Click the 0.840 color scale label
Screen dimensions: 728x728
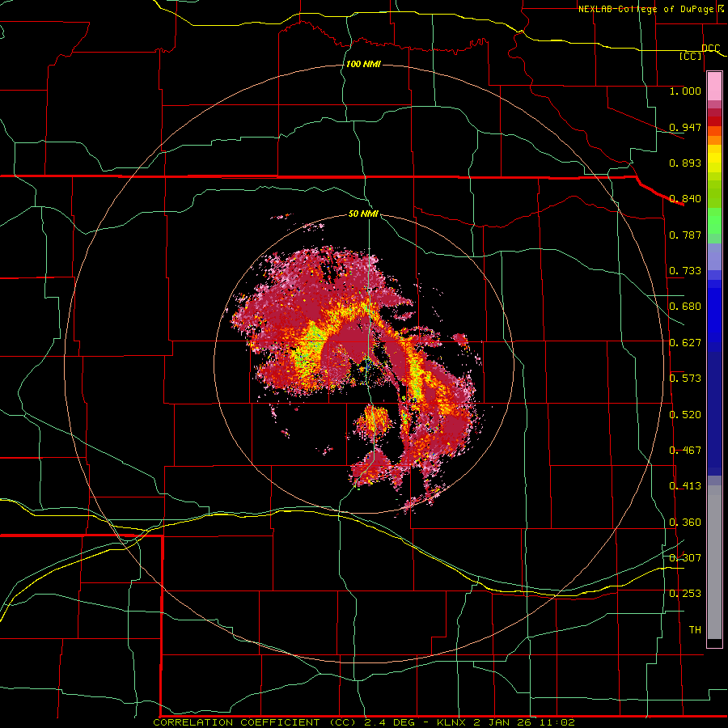click(685, 199)
